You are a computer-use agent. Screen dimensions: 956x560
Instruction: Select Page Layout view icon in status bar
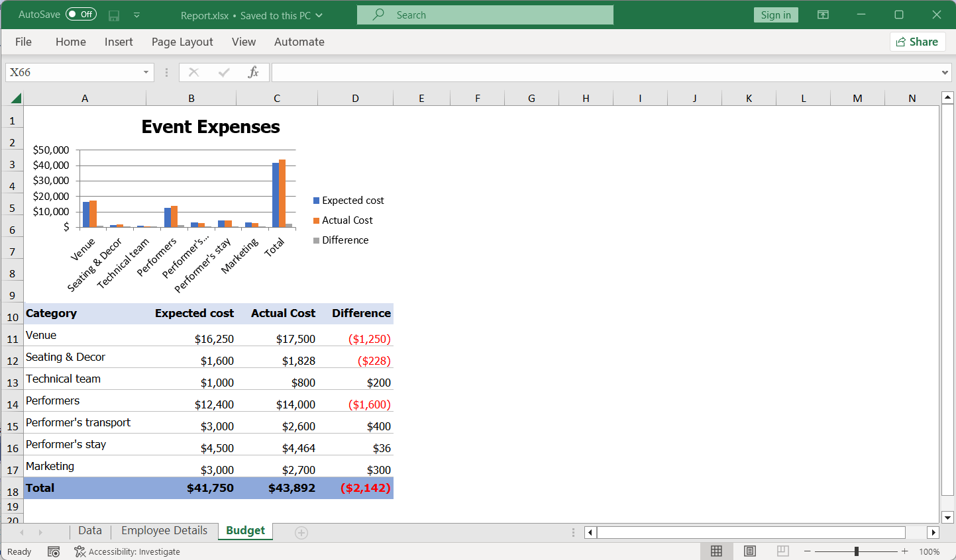click(x=749, y=551)
